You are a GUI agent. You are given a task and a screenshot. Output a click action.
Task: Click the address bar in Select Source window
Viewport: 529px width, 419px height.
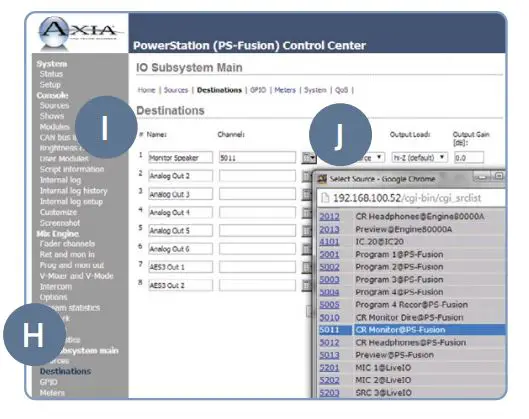[x=411, y=198]
